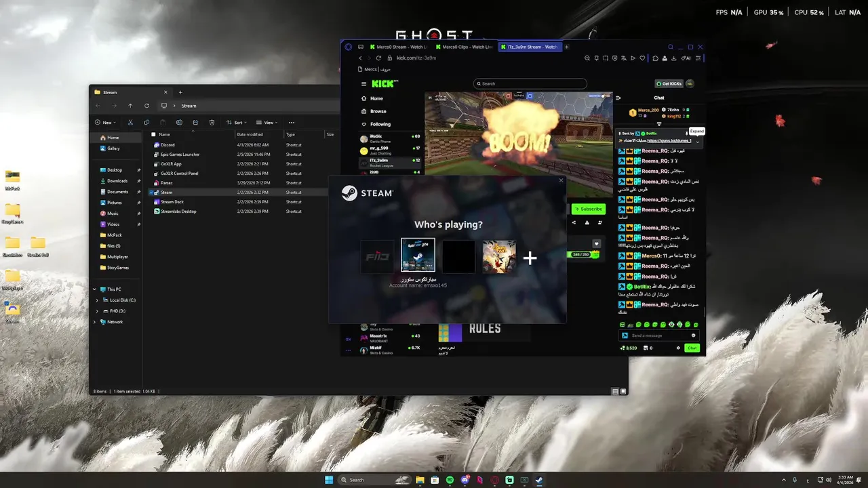
Task: Expand pinned chat message chevron
Action: (x=697, y=141)
